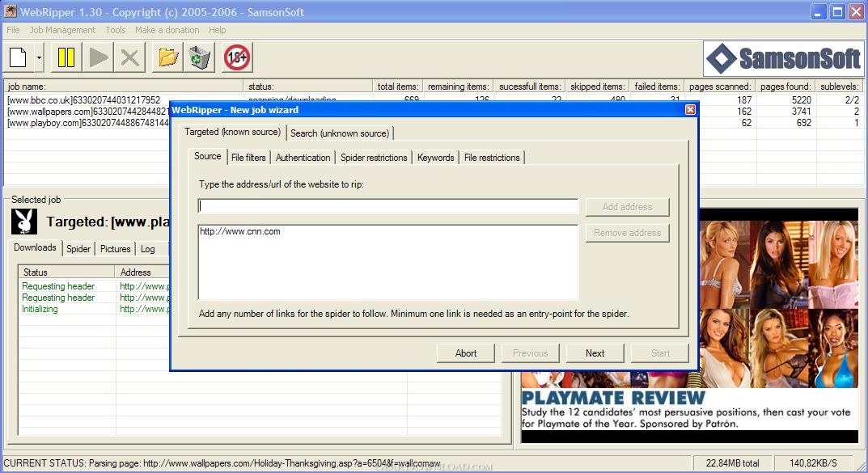Image resolution: width=868 pixels, height=473 pixels.
Task: Open the File menu
Action: [13, 30]
